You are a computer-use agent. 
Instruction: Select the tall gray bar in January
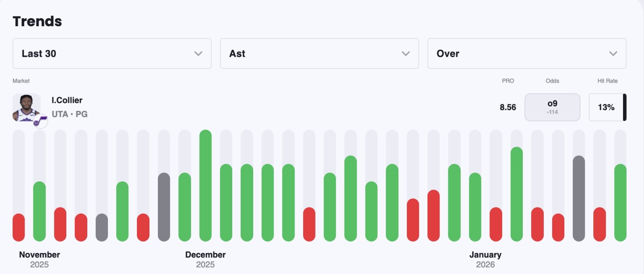coord(579,198)
